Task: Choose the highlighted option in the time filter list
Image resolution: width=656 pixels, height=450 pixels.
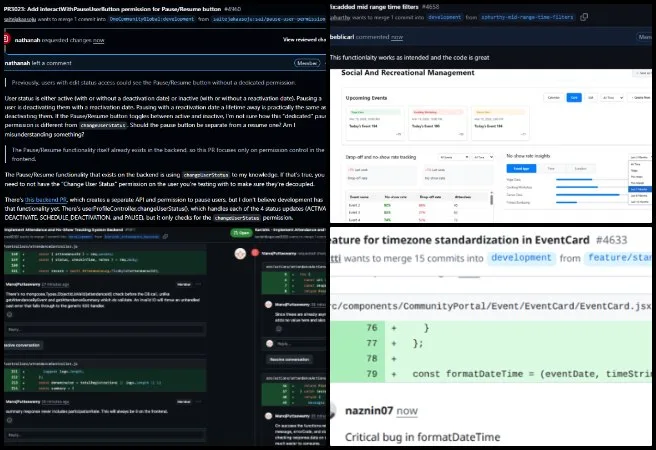Action: pyautogui.click(x=640, y=189)
